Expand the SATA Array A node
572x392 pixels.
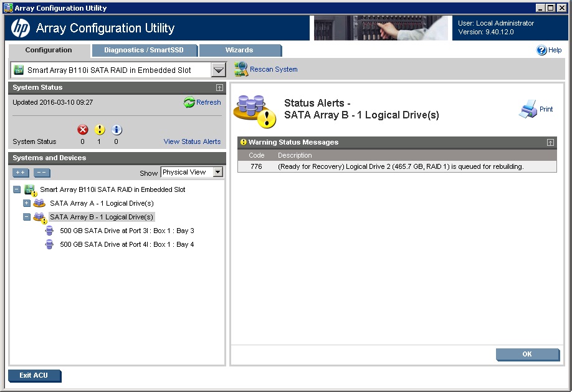point(27,203)
